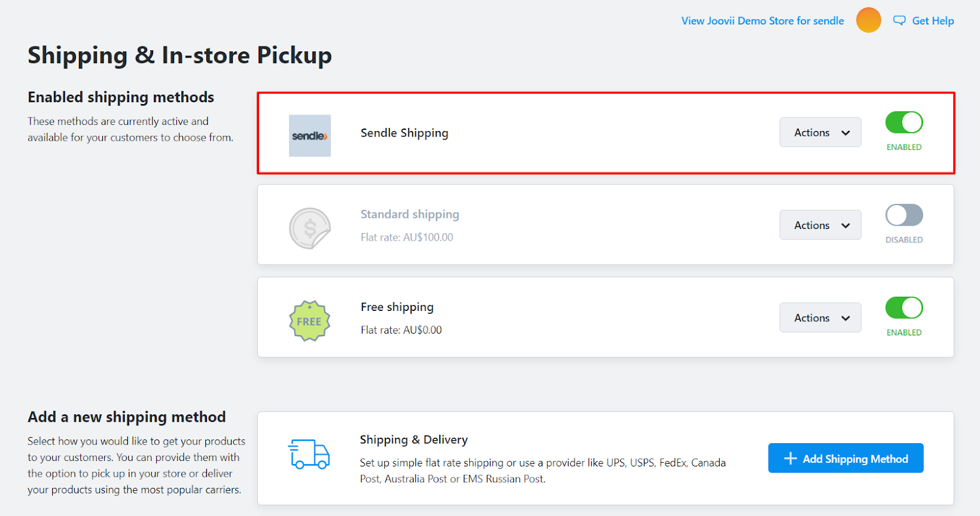Enable the Standard shipping toggle
980x516 pixels.
pos(904,215)
